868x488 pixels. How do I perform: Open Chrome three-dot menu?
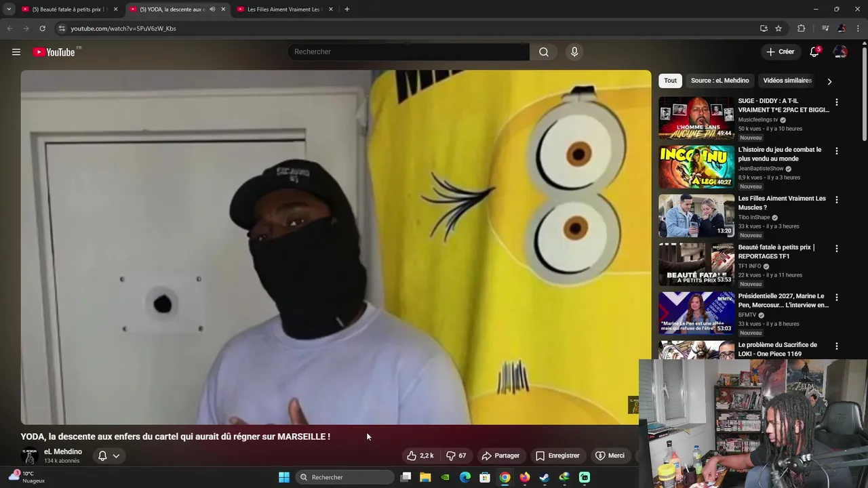[x=859, y=28]
